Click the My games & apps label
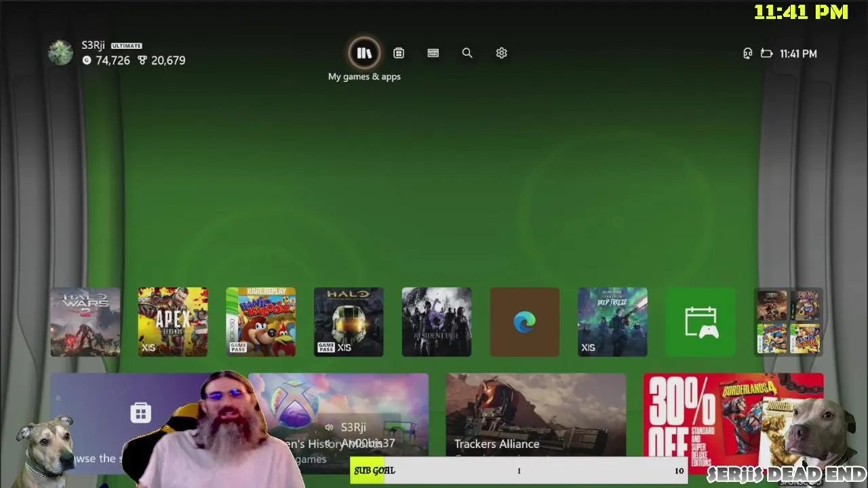The image size is (868, 488). click(364, 77)
